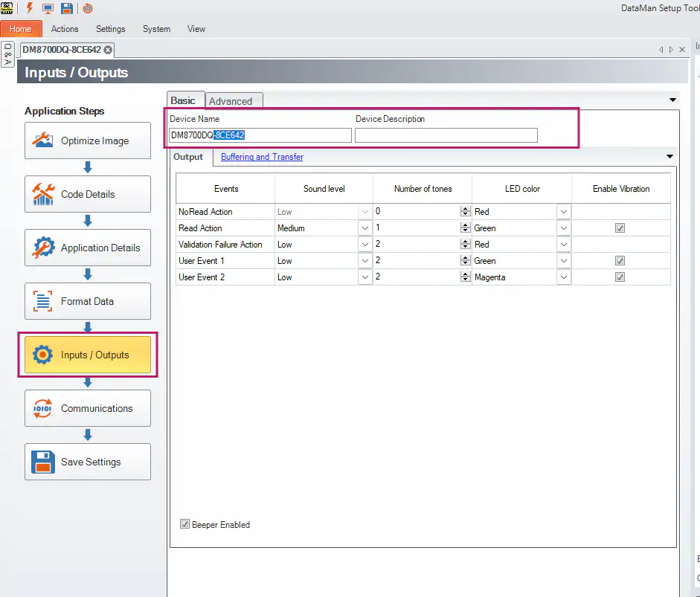The image size is (700, 597).
Task: Click the Application Details step
Action: (87, 248)
